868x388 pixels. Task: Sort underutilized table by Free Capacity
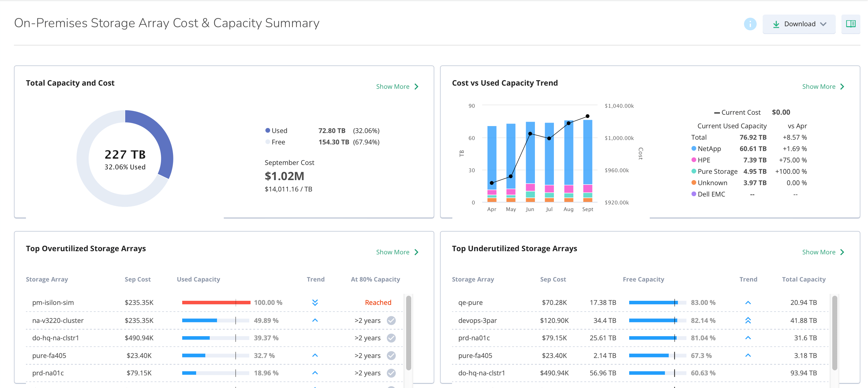point(643,279)
